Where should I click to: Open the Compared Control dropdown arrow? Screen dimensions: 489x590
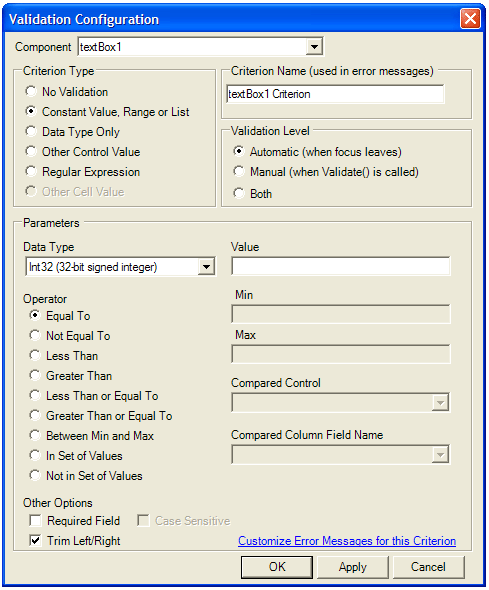click(x=440, y=403)
